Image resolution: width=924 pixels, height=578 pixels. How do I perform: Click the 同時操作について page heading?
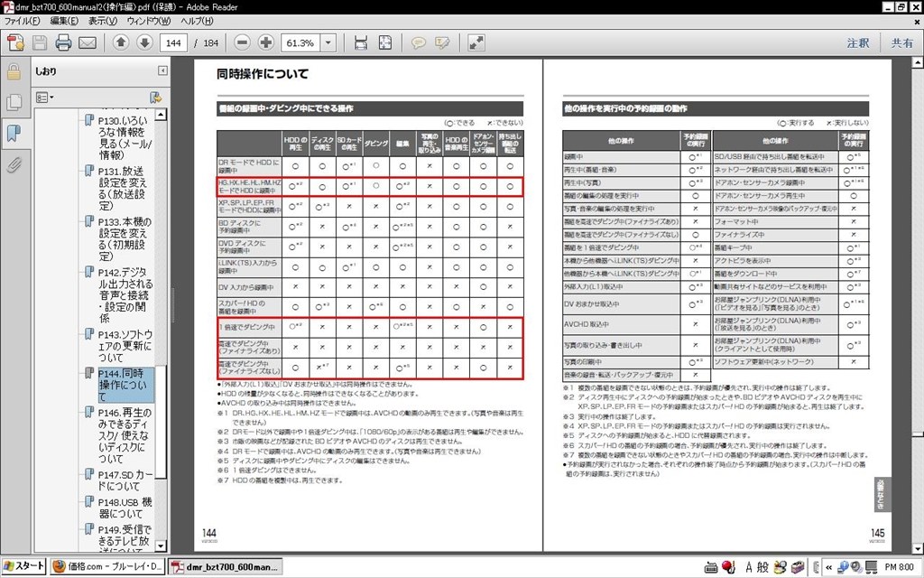click(x=263, y=74)
